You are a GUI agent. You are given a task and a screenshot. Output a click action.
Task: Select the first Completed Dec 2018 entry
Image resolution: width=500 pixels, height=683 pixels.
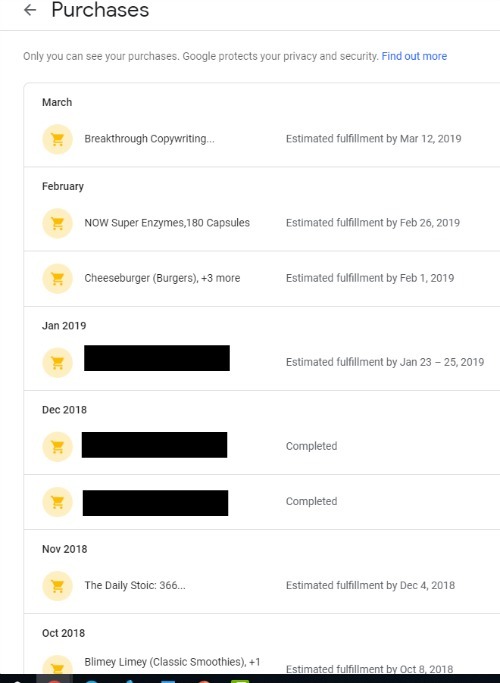[x=262, y=446]
